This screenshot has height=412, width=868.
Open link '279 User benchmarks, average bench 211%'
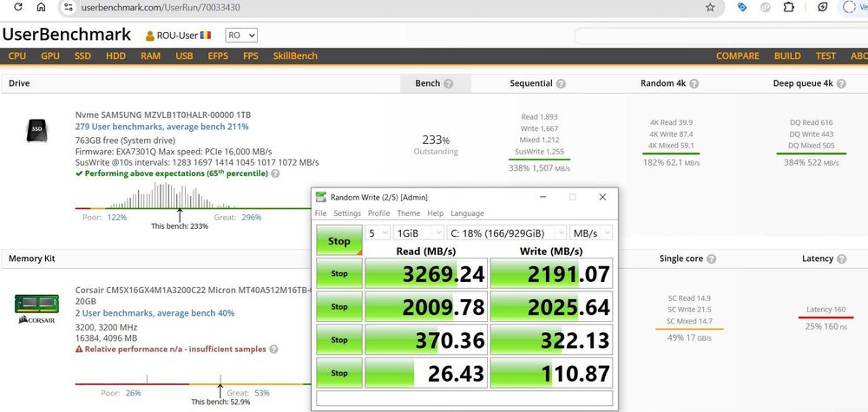(161, 127)
